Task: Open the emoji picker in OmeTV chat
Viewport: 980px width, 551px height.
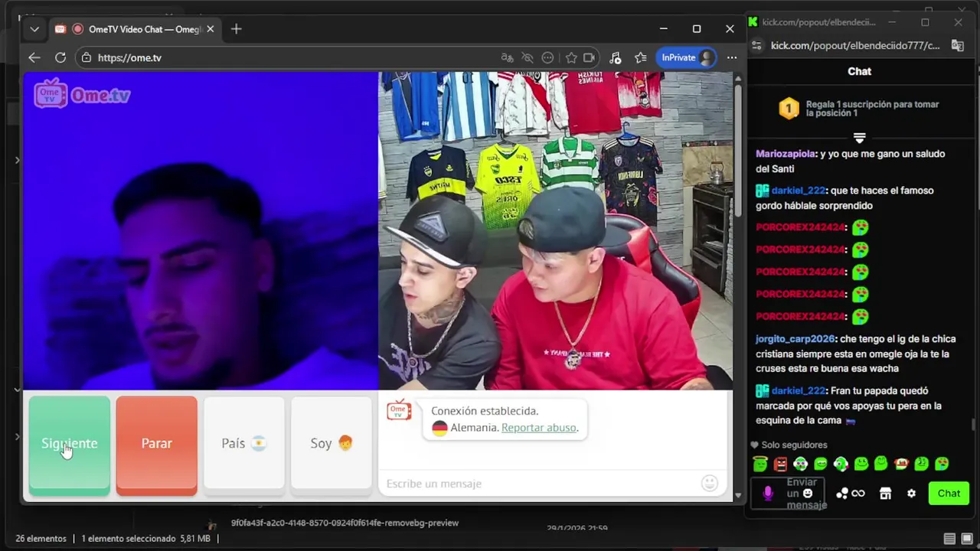Action: 710,483
